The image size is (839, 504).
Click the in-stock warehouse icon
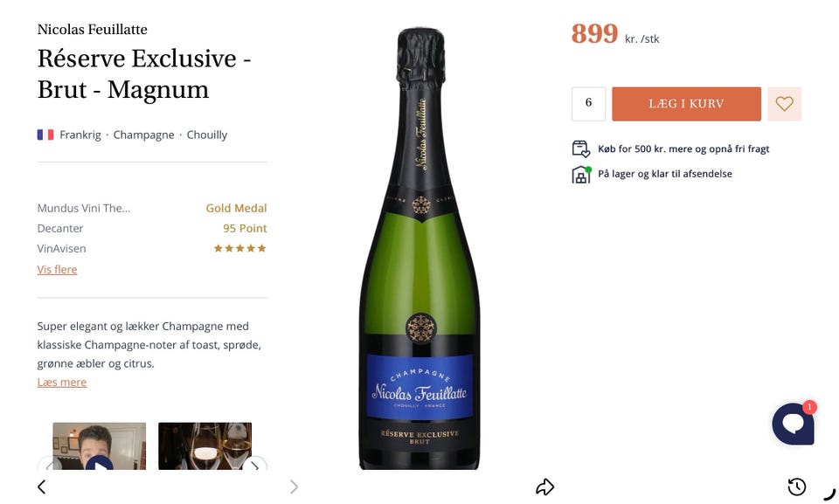pyautogui.click(x=581, y=175)
